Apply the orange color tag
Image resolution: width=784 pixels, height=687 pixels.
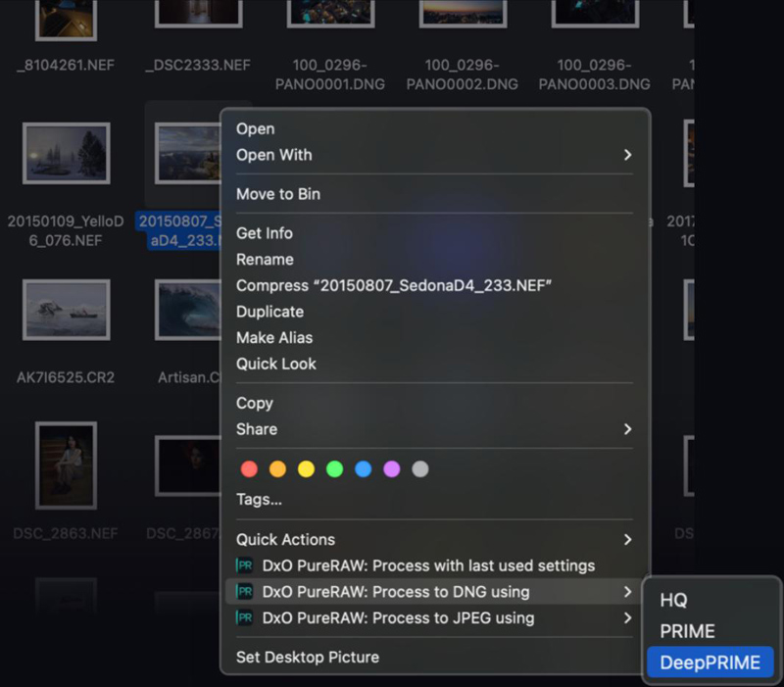(277, 469)
